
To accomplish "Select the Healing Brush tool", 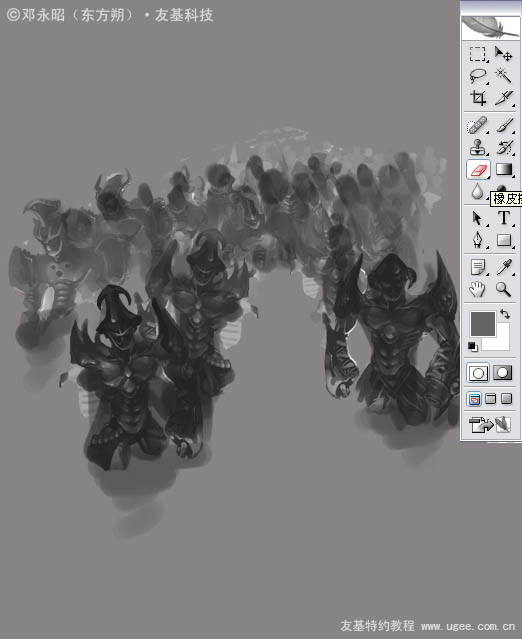I will click(478, 126).
